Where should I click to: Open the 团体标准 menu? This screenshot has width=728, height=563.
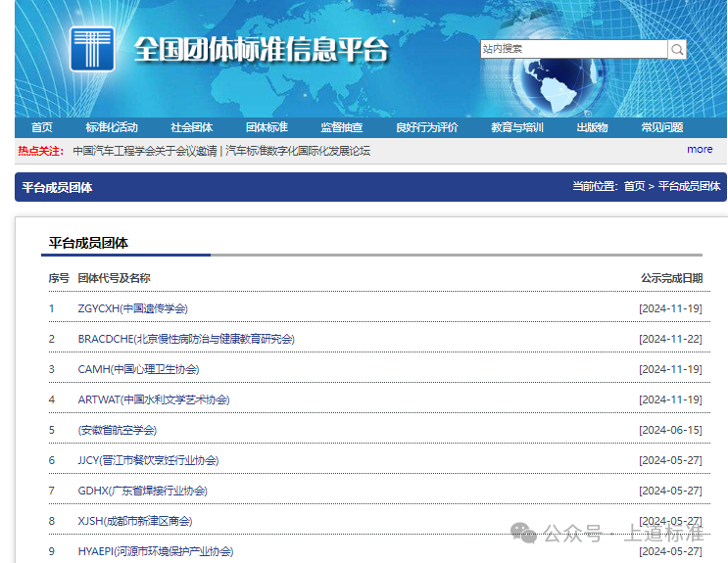[267, 127]
